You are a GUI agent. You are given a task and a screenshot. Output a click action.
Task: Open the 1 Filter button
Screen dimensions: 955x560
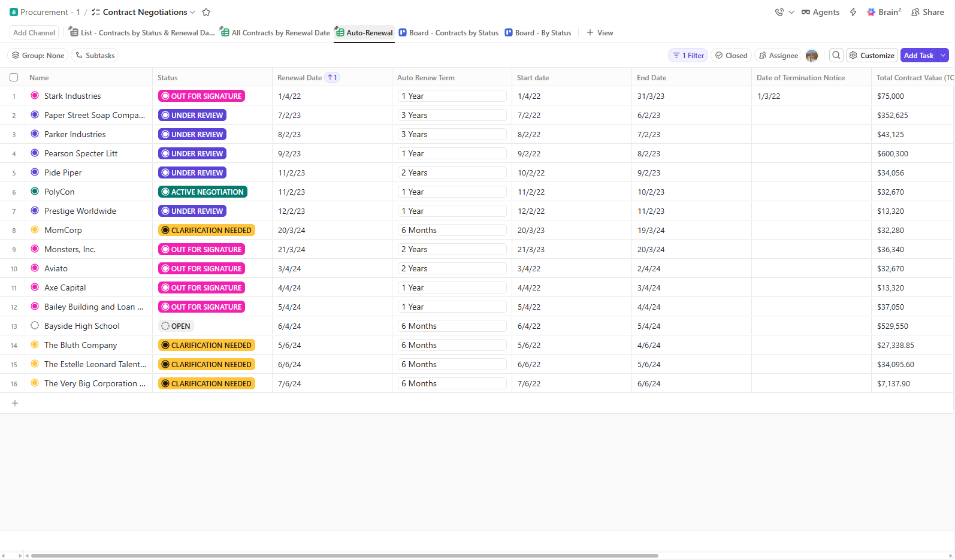(688, 56)
